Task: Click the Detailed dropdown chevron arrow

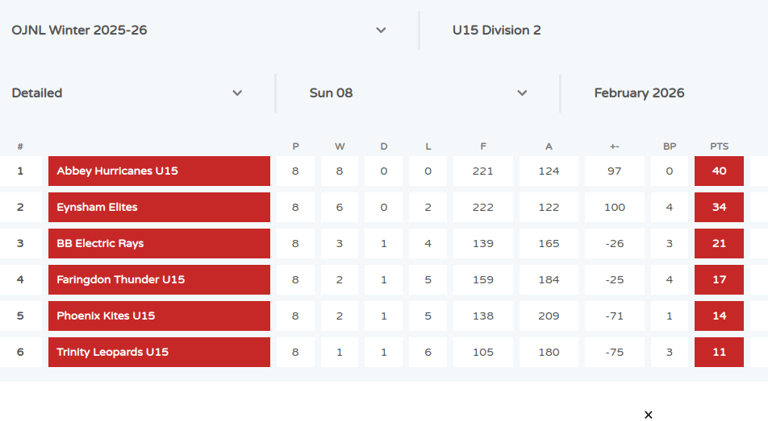Action: [x=237, y=93]
